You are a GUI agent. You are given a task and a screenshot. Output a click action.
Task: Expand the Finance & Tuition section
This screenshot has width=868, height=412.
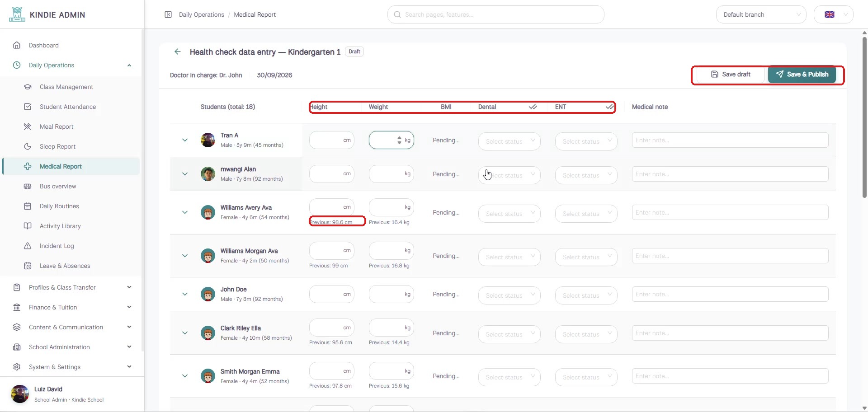click(x=129, y=307)
